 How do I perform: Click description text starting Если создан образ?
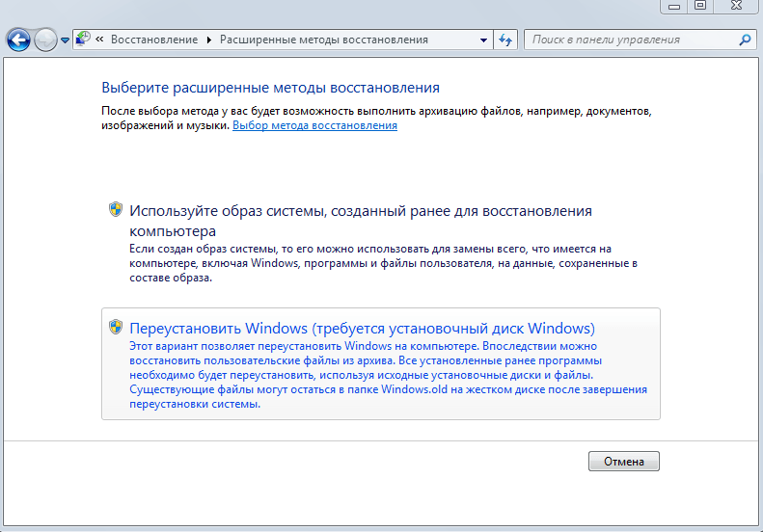384,263
